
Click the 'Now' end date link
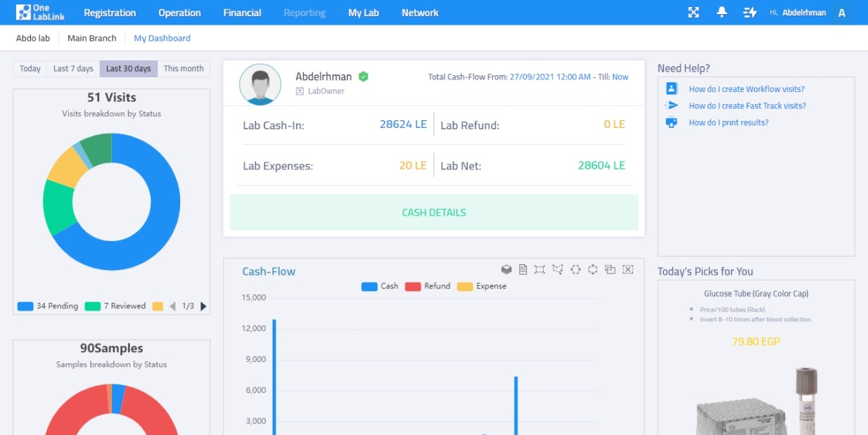(x=620, y=77)
